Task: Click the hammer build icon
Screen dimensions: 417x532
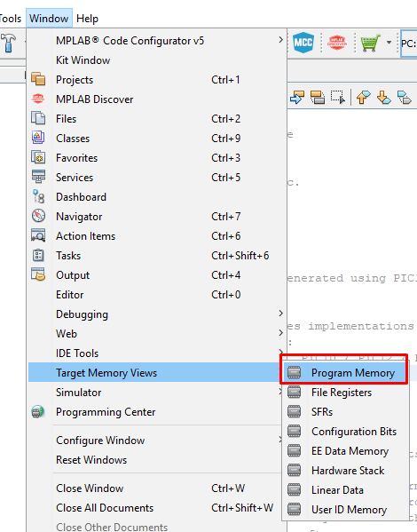Action: coord(9,43)
